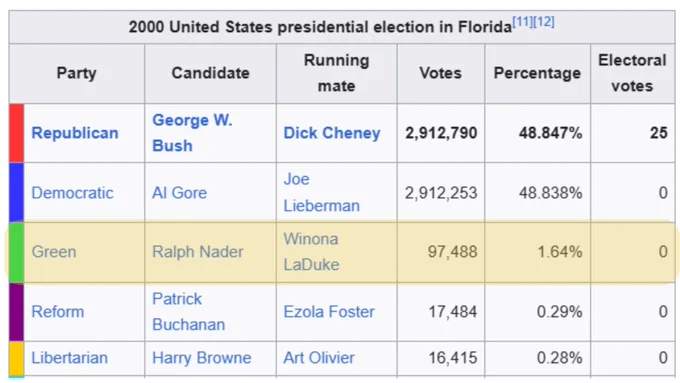The image size is (680, 383).
Task: Open the Ezola Foster link
Action: pos(329,312)
